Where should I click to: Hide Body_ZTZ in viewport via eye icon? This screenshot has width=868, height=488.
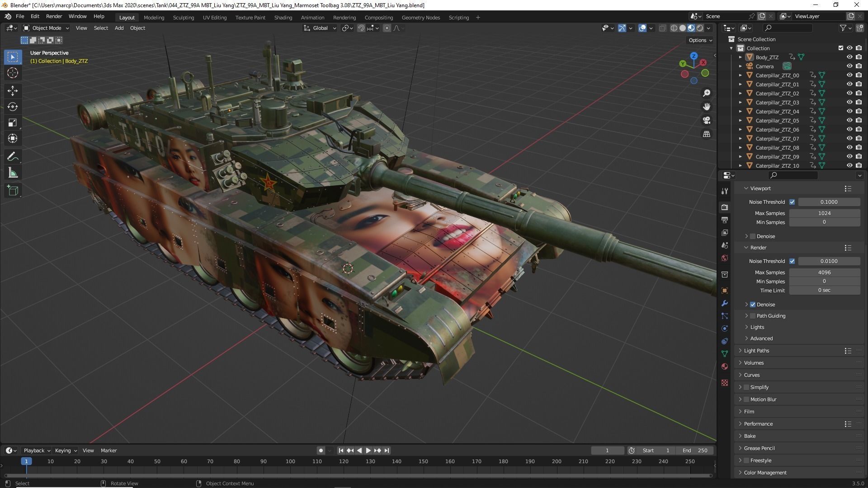pos(849,57)
